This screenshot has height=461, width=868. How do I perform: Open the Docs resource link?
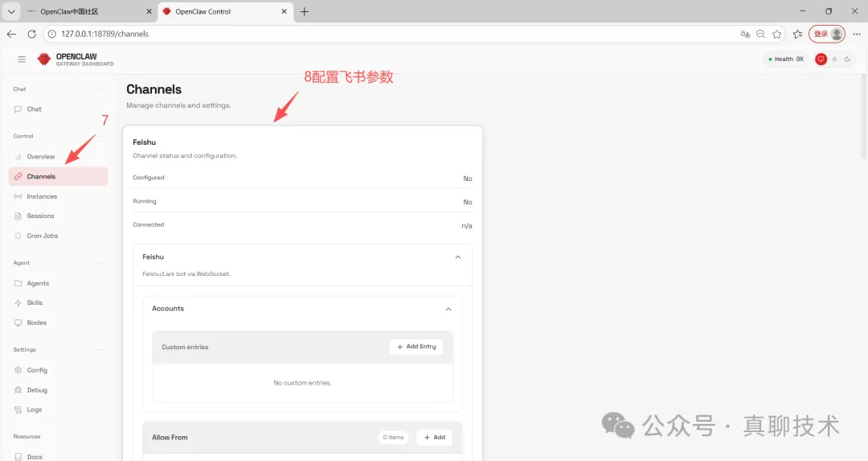point(58,457)
